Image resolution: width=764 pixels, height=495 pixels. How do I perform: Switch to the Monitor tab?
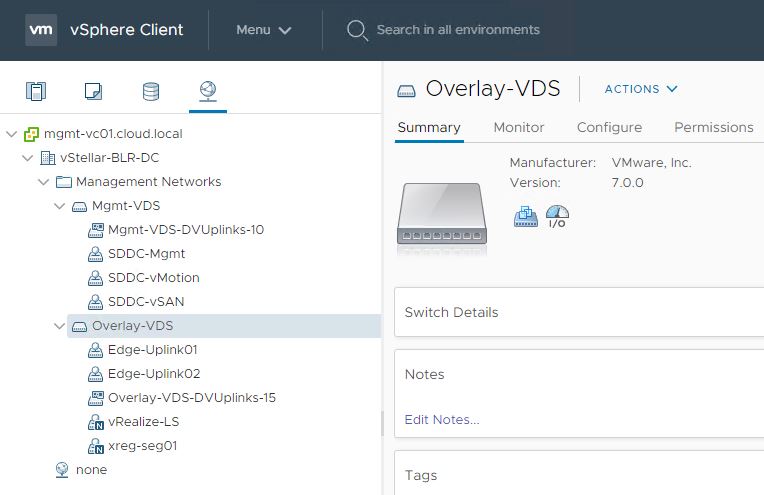(x=519, y=127)
